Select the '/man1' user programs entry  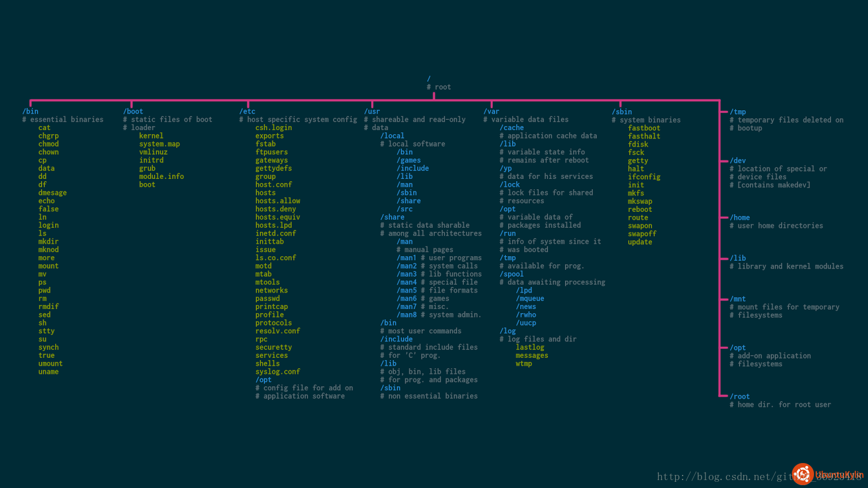(406, 258)
